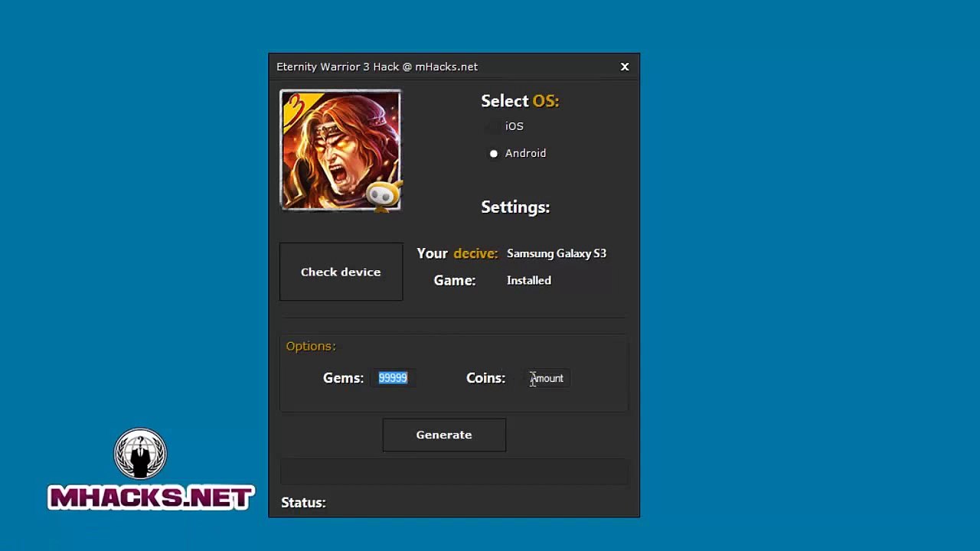
Task: Close the Eternity Warrior 3 Hack window
Action: click(625, 67)
